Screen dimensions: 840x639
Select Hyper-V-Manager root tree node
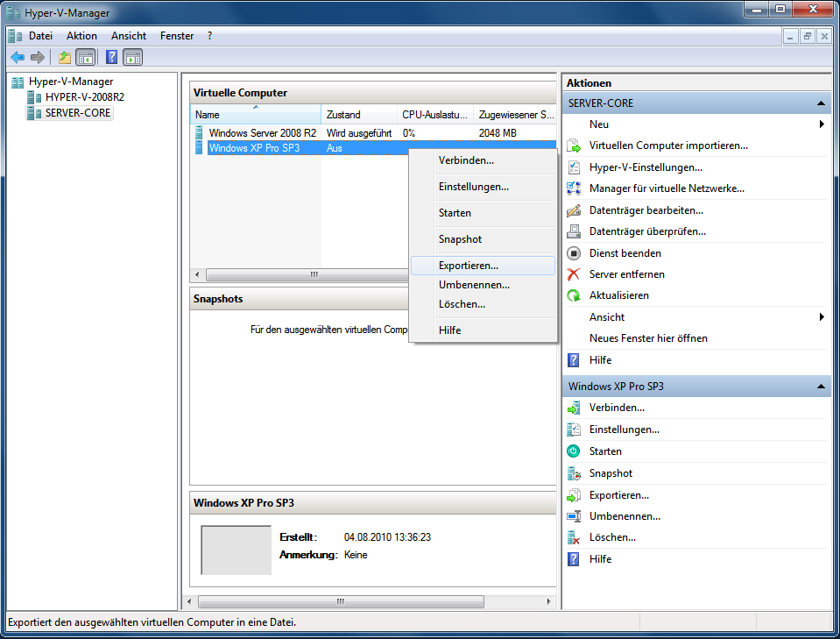click(x=71, y=82)
